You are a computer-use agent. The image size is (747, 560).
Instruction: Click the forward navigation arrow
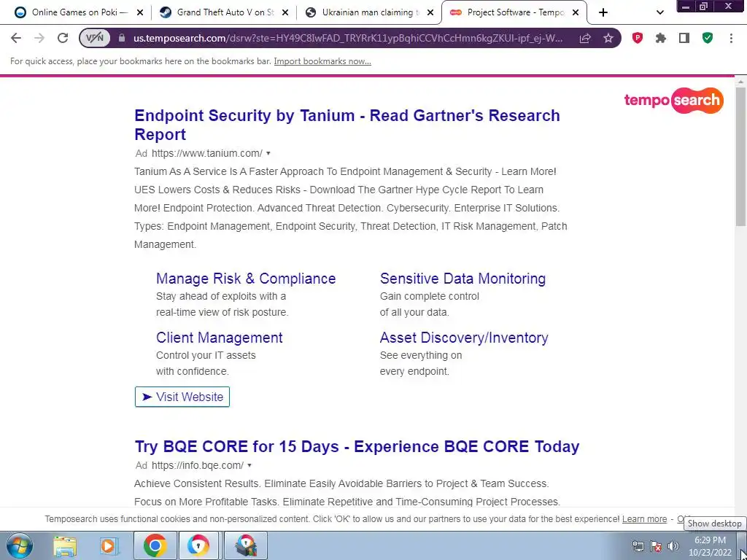(39, 38)
